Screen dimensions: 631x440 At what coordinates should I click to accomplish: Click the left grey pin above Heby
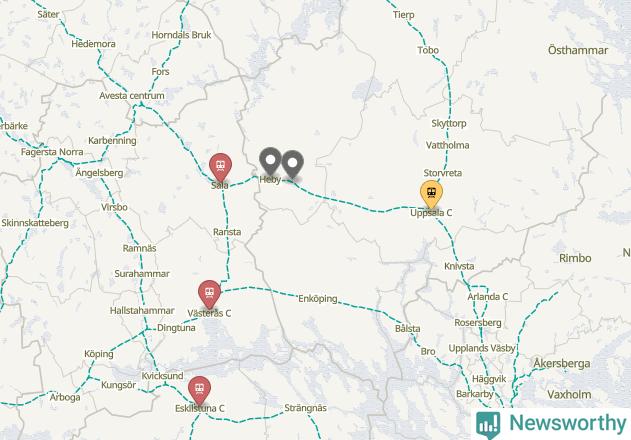pyautogui.click(x=270, y=161)
